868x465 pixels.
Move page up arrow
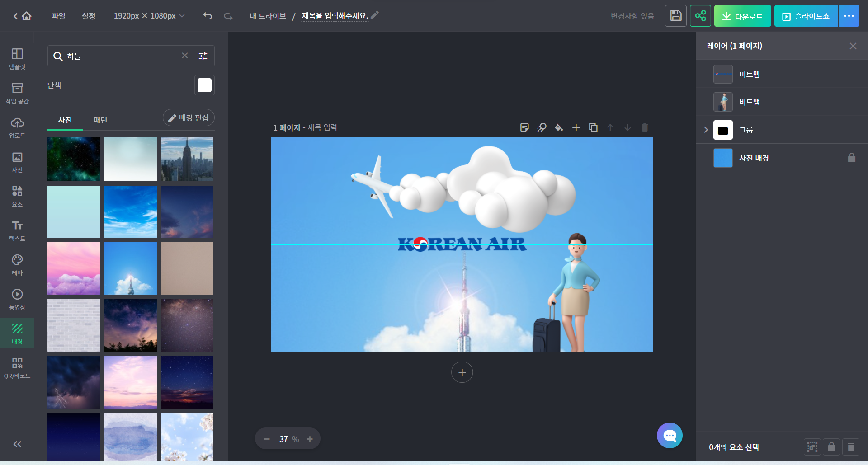coord(610,127)
